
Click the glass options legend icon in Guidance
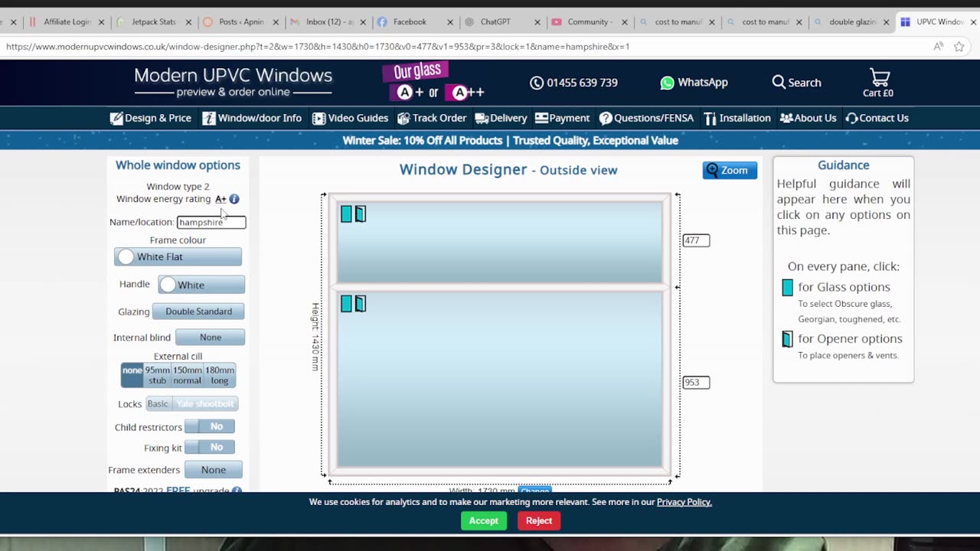pos(787,288)
